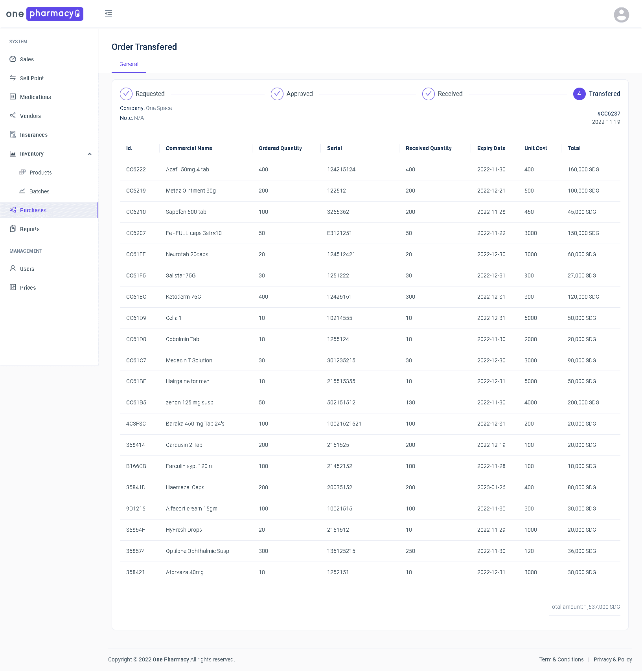The image size is (642, 672).
Task: Open the Privacy & Policy link
Action: coord(613,659)
